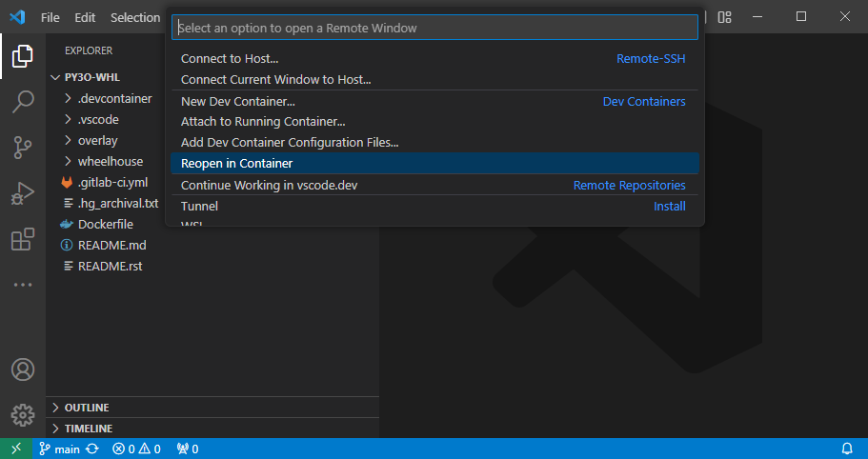
Task: Click the Remote-SSH label
Action: tap(651, 59)
